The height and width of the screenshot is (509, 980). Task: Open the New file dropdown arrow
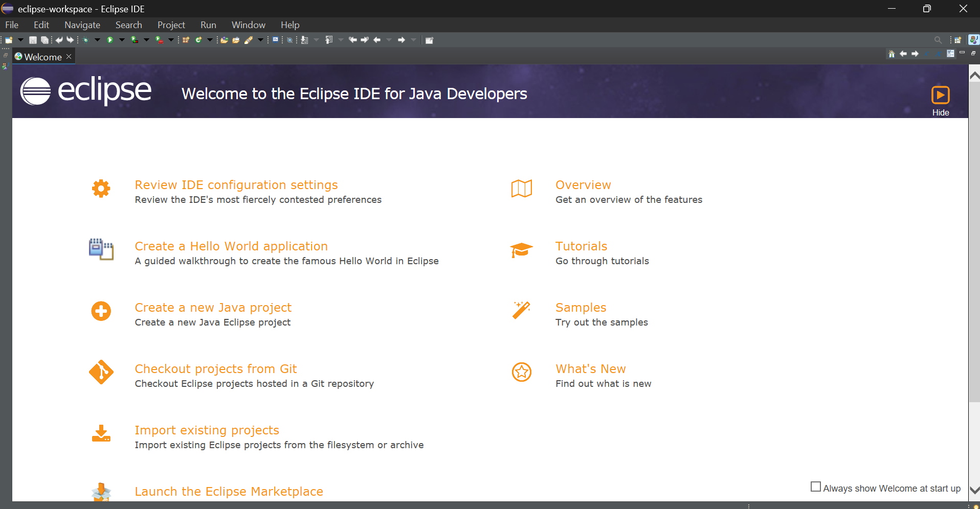20,40
